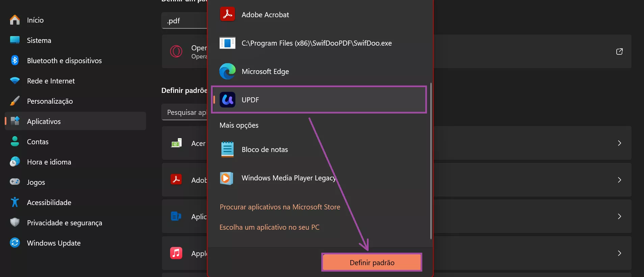Click the Definir padrão button
Viewport: 644px width, 277px height.
pyautogui.click(x=372, y=262)
